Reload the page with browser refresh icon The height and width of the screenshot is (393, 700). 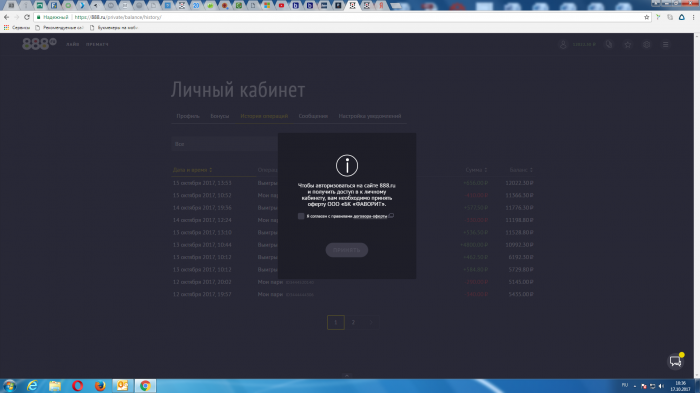(x=27, y=17)
